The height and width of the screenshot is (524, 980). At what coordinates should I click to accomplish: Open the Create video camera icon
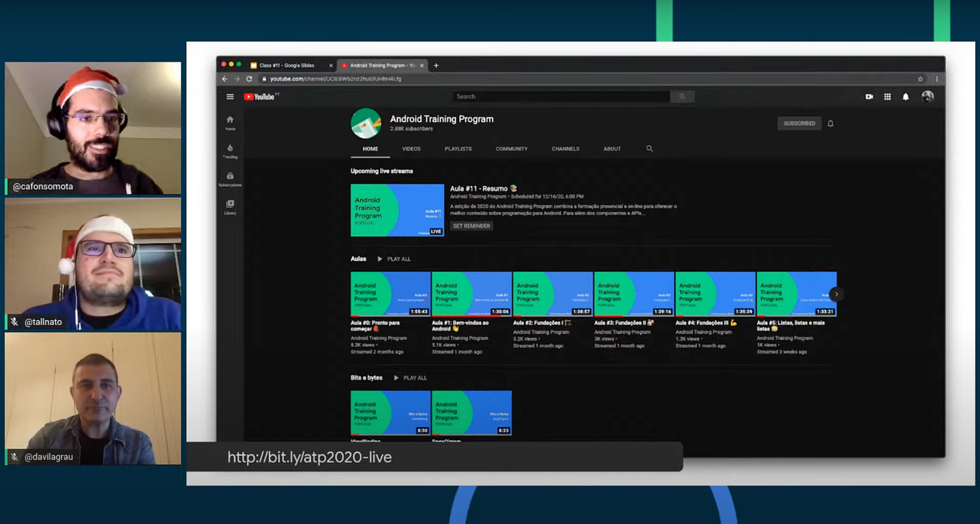[x=869, y=97]
